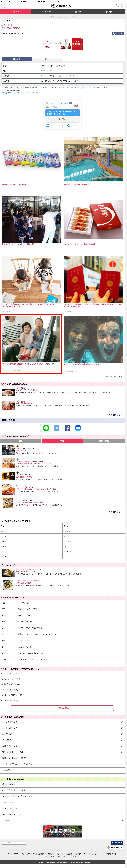
Task: Expand the デートにおすすめ section
Action: pos(64,728)
